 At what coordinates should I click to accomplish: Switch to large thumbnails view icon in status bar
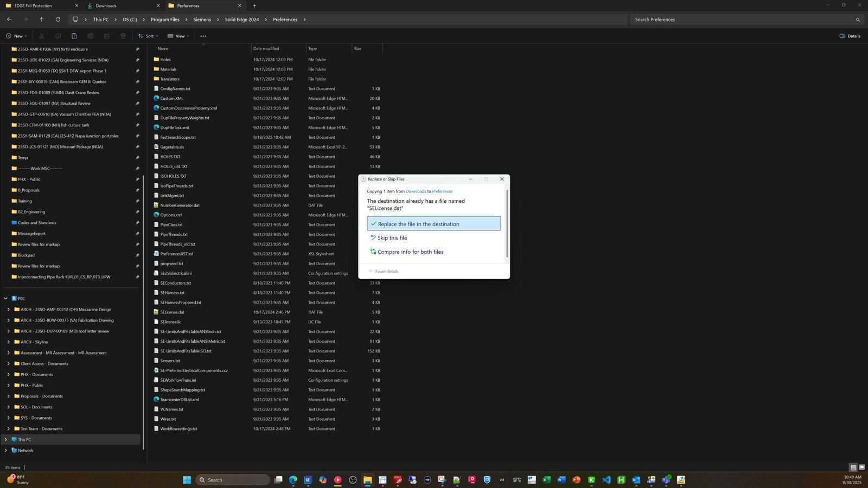[861, 467]
